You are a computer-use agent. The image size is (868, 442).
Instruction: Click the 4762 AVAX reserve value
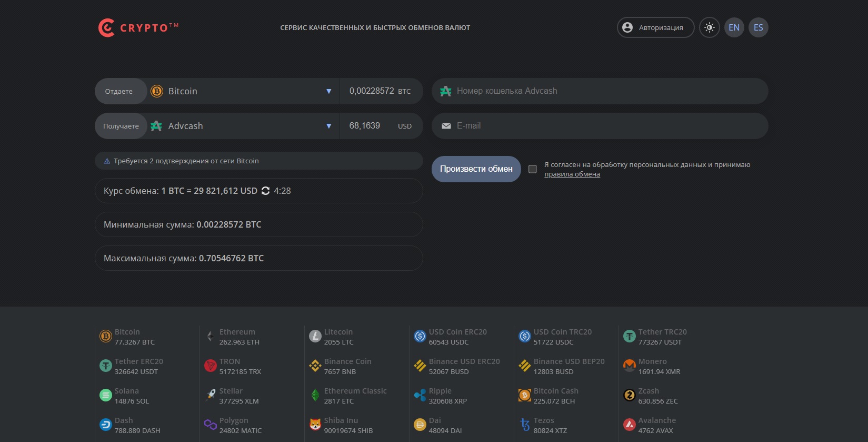pyautogui.click(x=656, y=431)
